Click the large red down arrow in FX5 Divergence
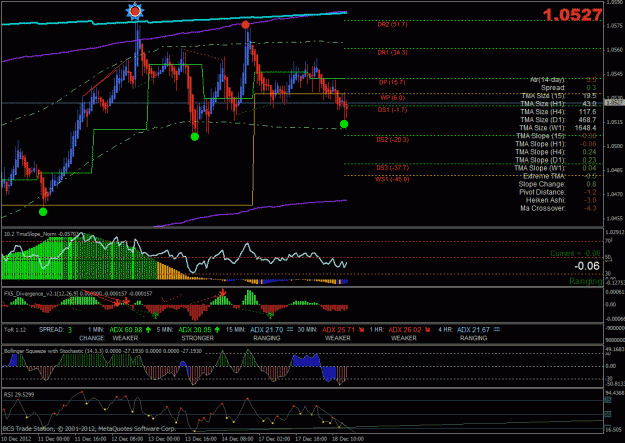625x443 pixels. pyautogui.click(x=222, y=293)
